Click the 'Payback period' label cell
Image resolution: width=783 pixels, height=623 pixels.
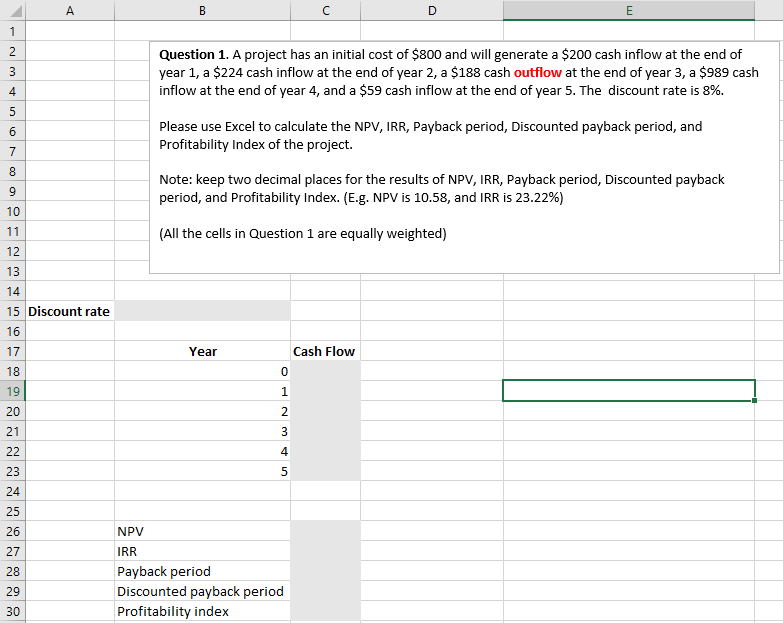tap(202, 571)
